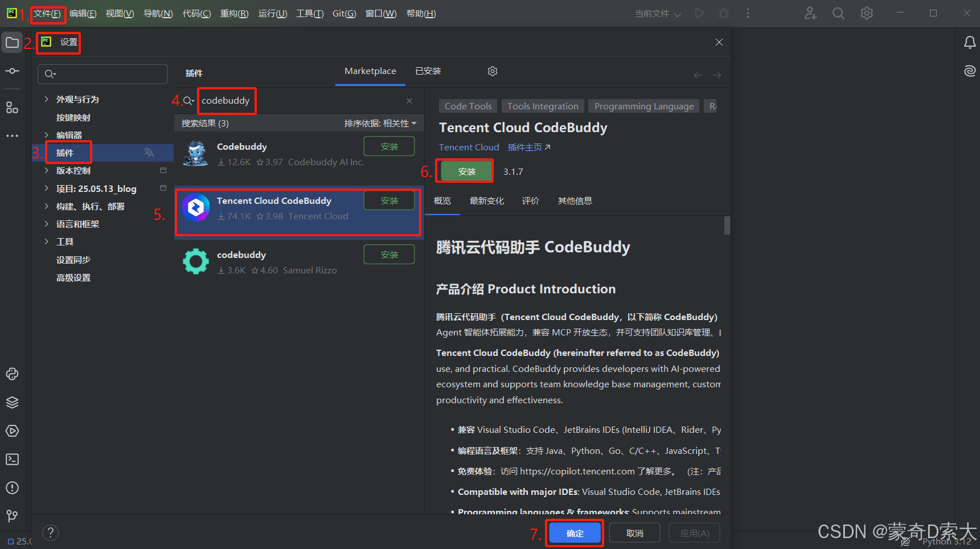Expand the 构建、执行、部署 node
This screenshot has height=549, width=980.
click(47, 206)
